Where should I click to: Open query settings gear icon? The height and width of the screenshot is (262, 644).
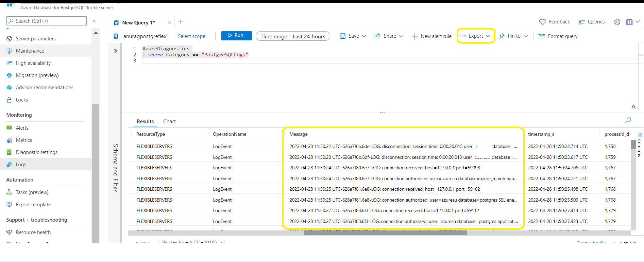617,22
